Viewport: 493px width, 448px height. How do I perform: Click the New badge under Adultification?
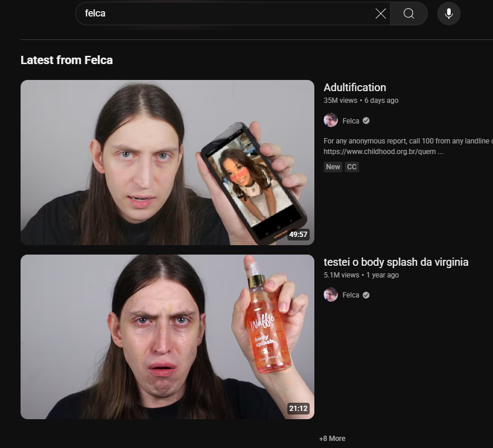[x=333, y=167]
